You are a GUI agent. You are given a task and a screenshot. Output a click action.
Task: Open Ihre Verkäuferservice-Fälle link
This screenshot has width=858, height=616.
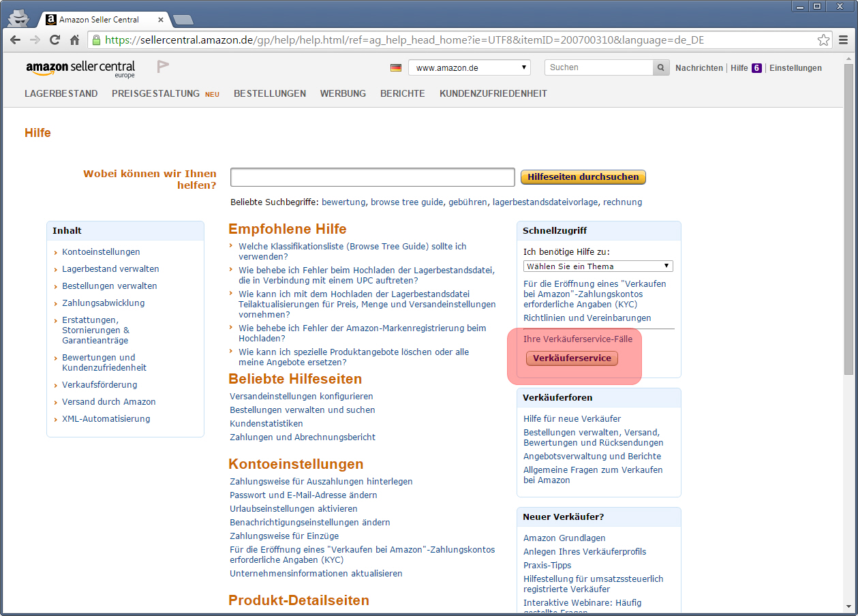point(578,339)
